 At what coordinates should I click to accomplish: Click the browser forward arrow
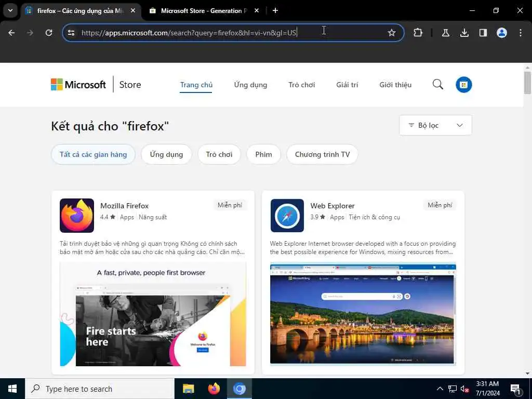[30, 33]
